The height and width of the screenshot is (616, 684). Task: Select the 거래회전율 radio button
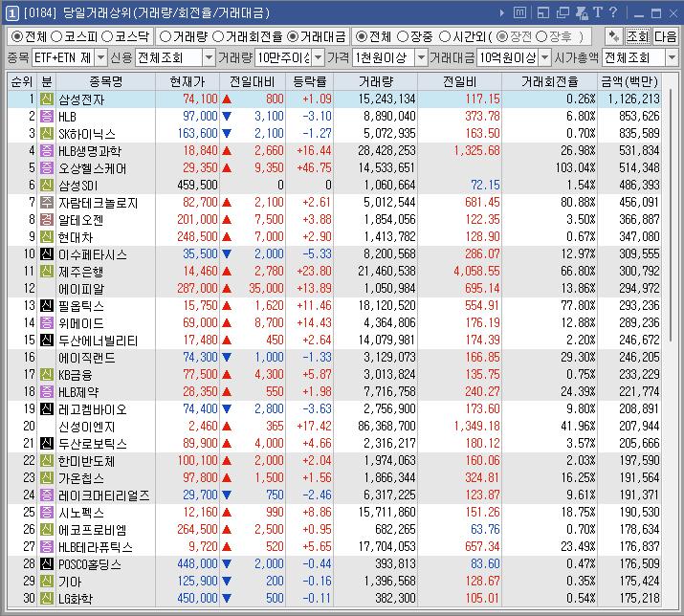pos(218,36)
